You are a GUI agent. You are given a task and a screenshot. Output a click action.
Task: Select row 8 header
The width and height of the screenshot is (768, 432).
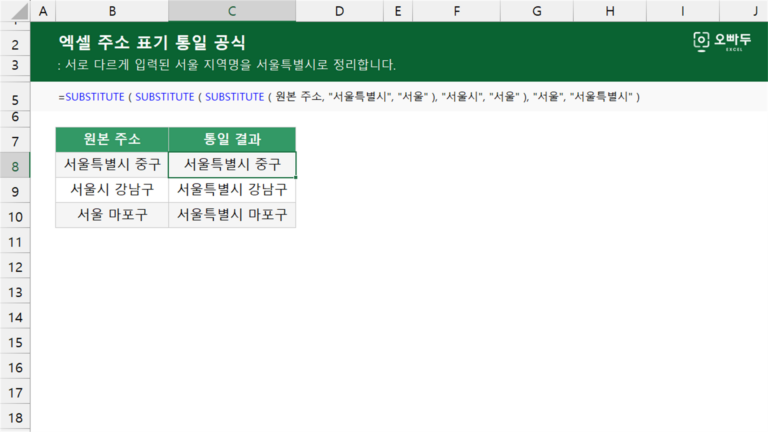(15, 167)
